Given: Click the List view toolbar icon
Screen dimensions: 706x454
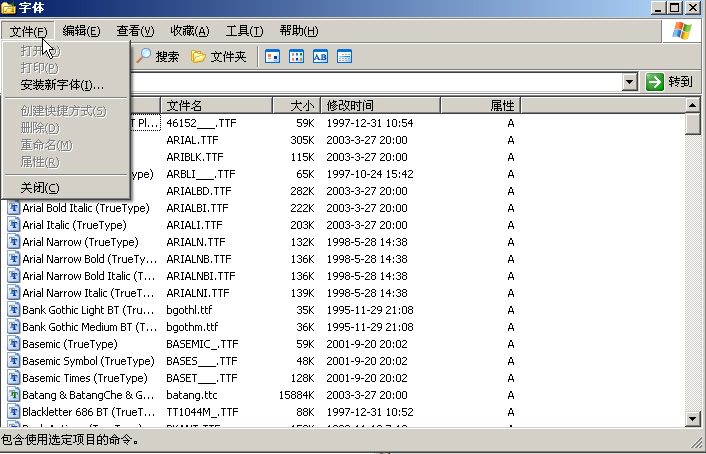Looking at the screenshot, I should click(x=296, y=57).
